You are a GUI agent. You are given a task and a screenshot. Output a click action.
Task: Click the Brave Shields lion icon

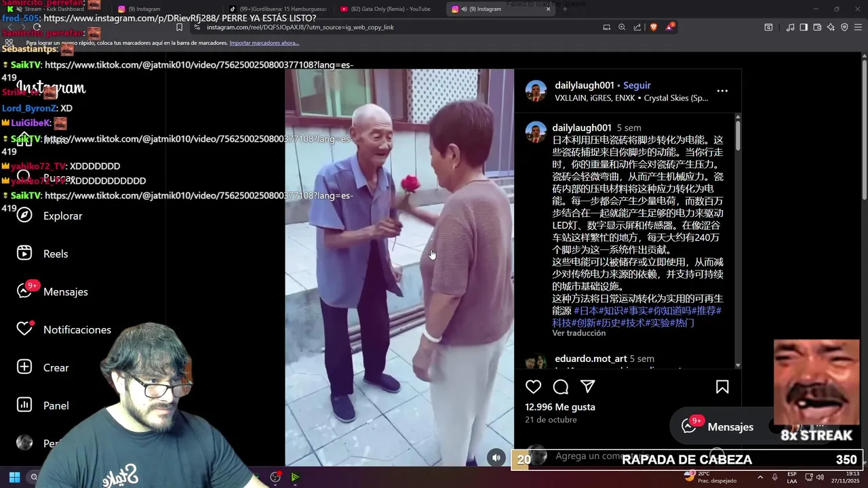pos(654,27)
